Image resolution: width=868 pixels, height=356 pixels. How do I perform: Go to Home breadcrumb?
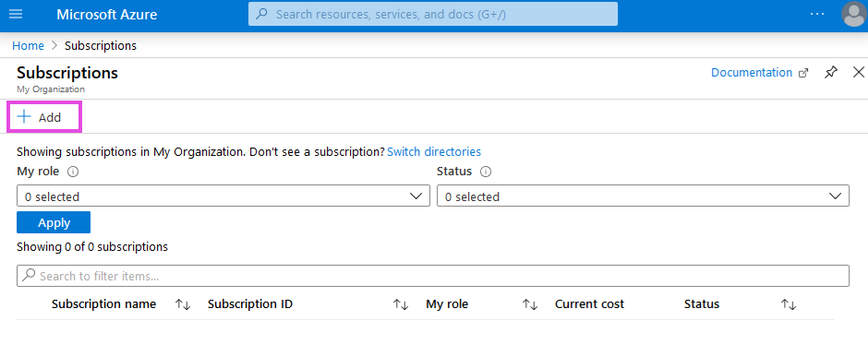point(29,46)
